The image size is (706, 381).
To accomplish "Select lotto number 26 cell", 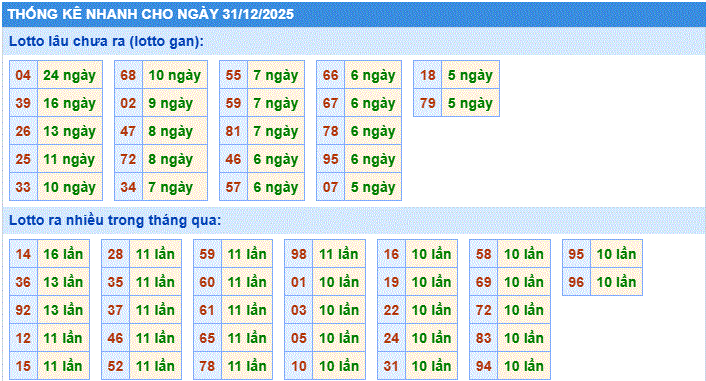I will pyautogui.click(x=23, y=131).
